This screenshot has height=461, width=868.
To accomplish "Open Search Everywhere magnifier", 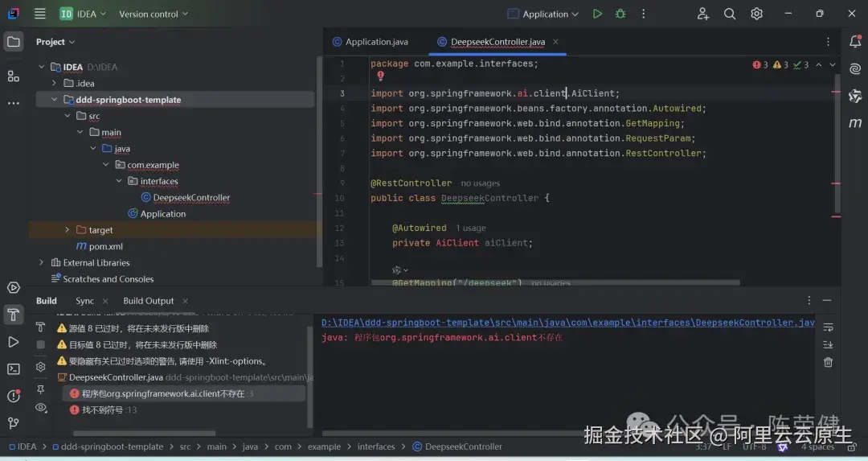I will (x=730, y=14).
